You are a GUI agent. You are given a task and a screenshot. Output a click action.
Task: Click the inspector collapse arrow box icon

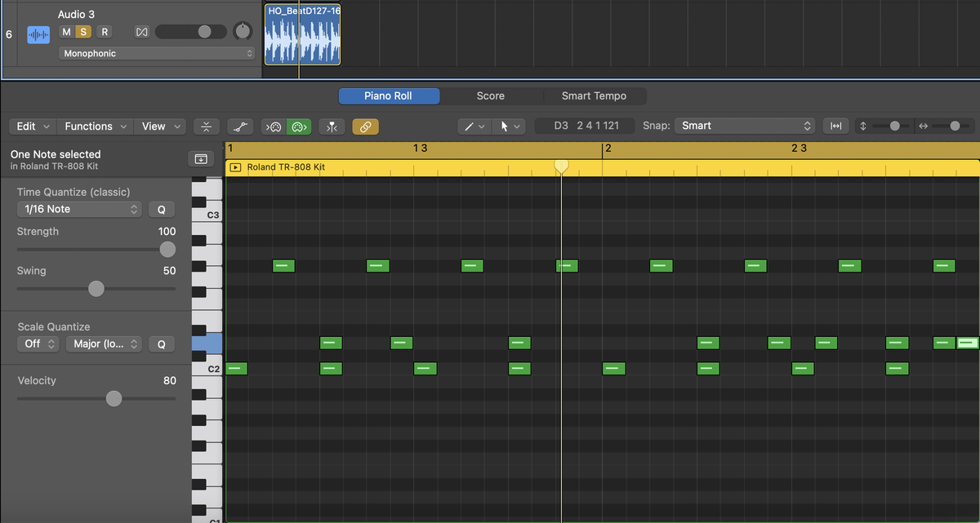[x=200, y=158]
